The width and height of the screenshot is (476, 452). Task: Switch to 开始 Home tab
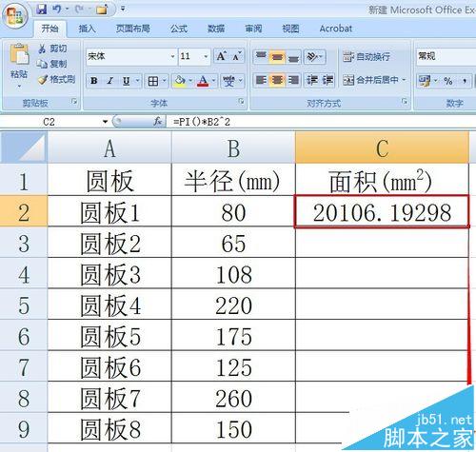click(x=50, y=29)
